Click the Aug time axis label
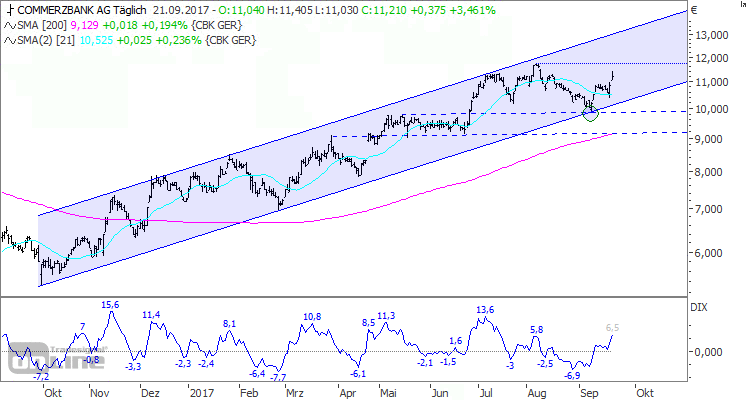This screenshot has height=400, width=746. pyautogui.click(x=537, y=393)
